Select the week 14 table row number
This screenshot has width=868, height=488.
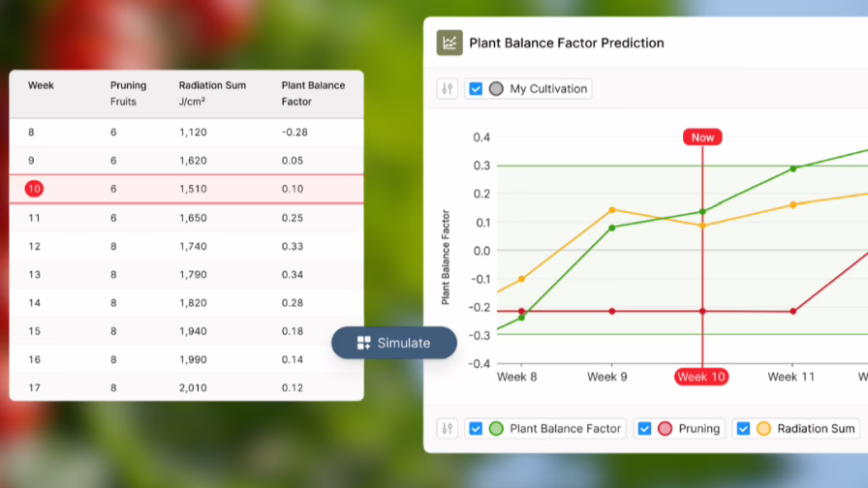click(x=34, y=303)
